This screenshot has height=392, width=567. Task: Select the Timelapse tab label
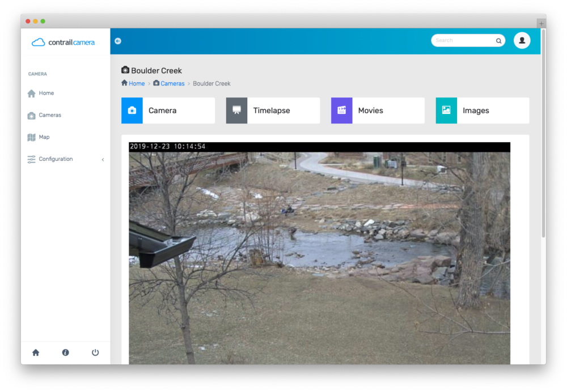click(272, 110)
